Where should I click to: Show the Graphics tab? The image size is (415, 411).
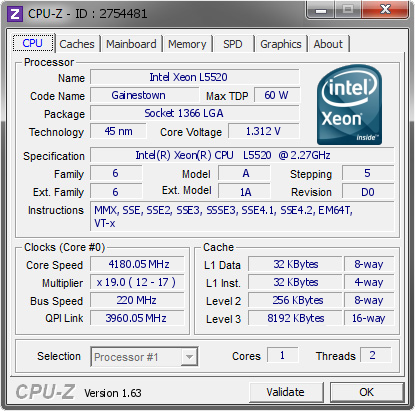click(x=281, y=44)
